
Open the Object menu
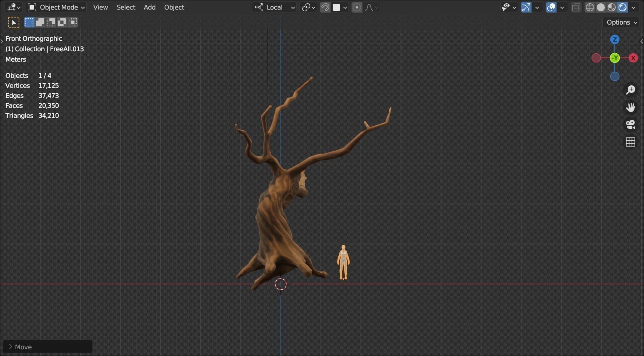[174, 7]
